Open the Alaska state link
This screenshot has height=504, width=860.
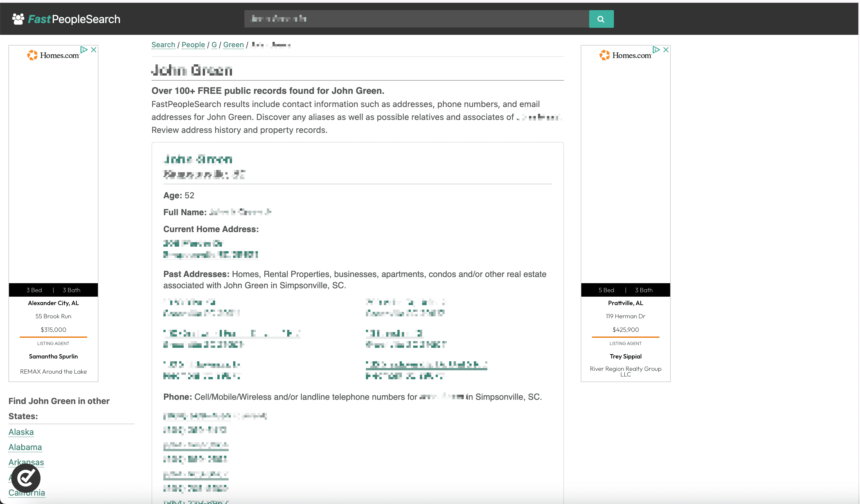click(21, 432)
